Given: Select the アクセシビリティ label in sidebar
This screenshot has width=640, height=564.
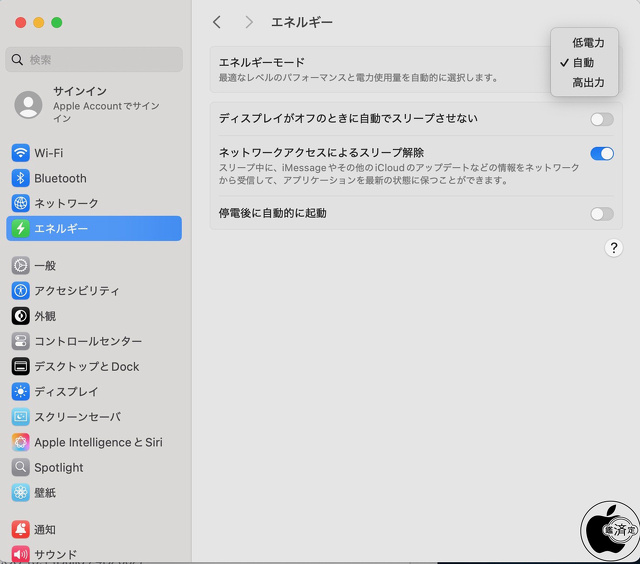Looking at the screenshot, I should point(77,291).
